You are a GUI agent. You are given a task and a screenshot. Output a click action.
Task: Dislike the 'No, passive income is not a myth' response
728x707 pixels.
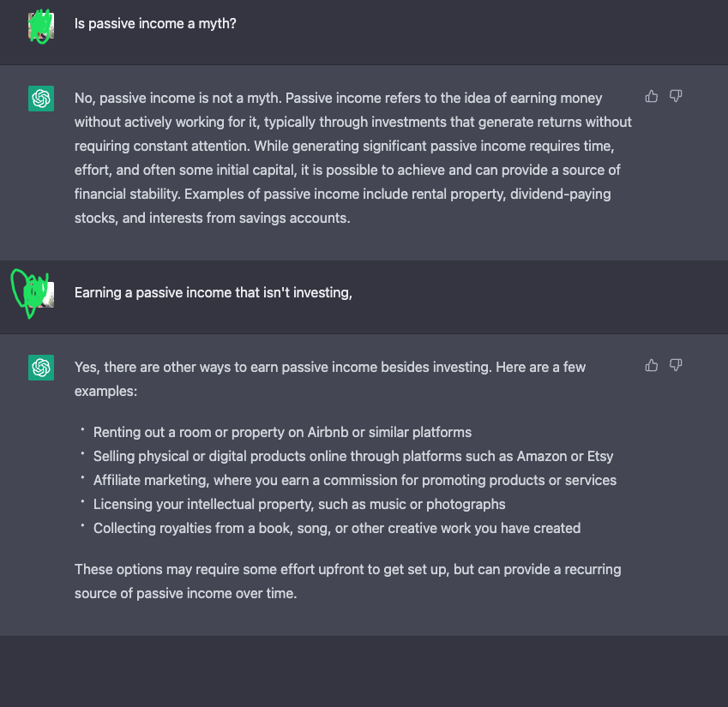676,96
